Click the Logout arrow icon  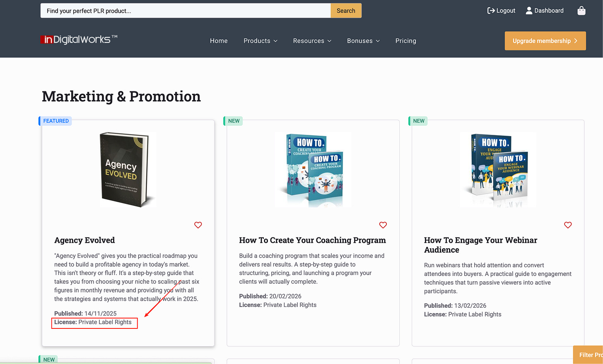(491, 11)
